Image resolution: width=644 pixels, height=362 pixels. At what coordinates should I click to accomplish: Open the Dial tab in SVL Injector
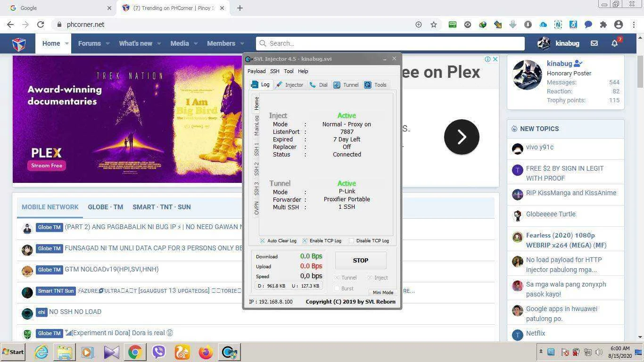318,85
